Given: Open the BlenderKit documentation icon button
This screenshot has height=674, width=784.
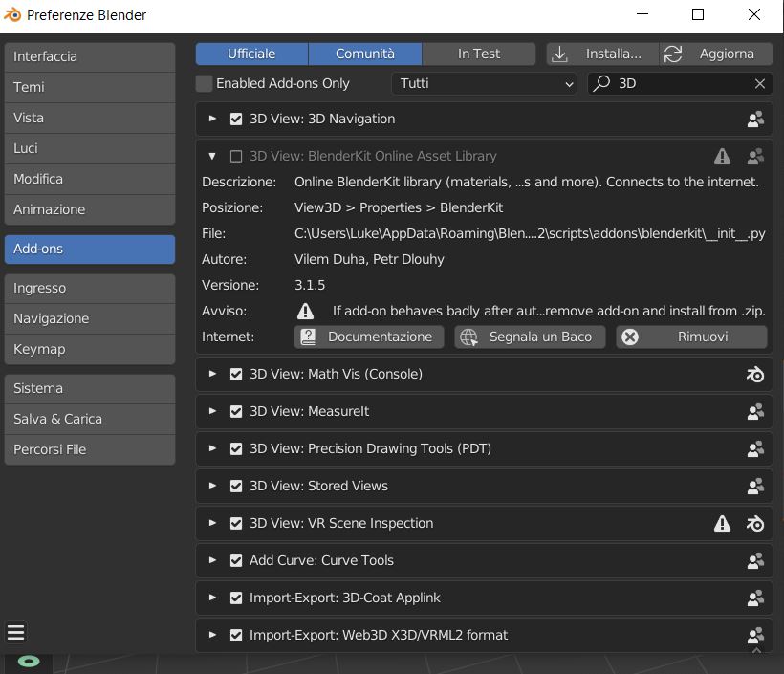Looking at the screenshot, I should [308, 337].
